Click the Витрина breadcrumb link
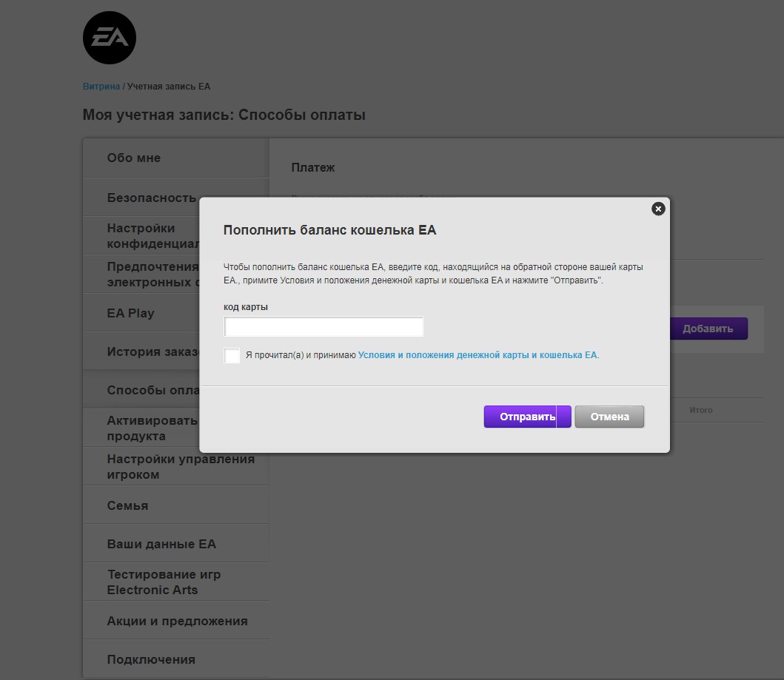Screen dimensions: 784x680 (101, 87)
